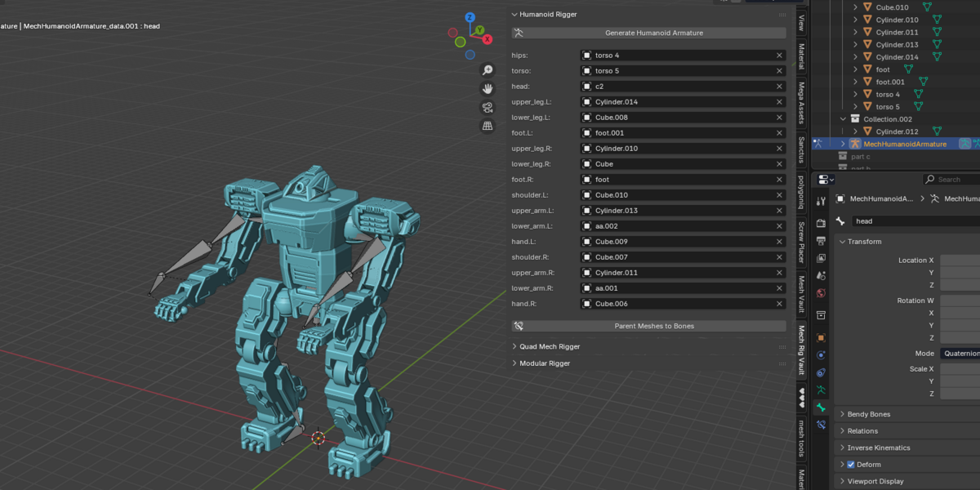This screenshot has width=980, height=490.
Task: Click Parent Meshes to Bones button
Action: (649, 326)
